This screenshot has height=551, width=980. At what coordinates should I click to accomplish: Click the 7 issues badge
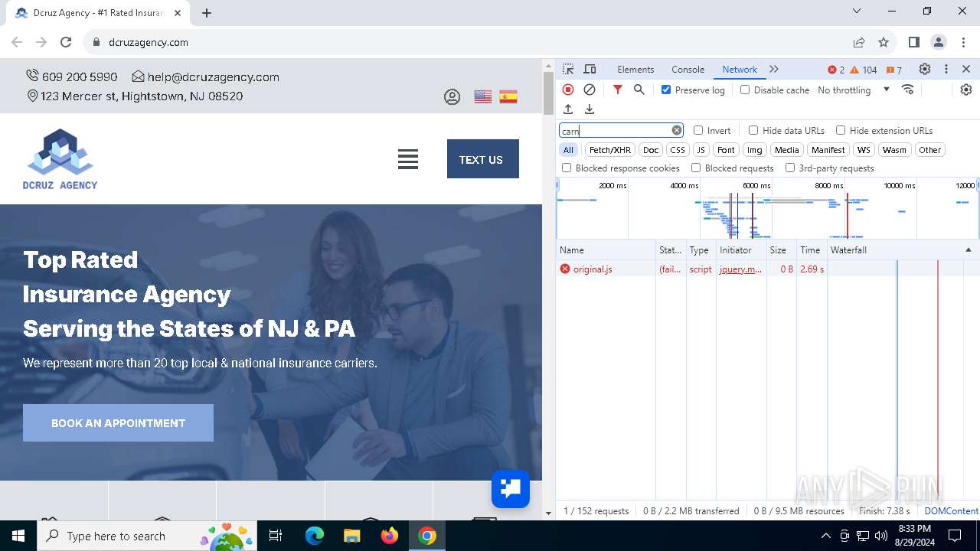pos(894,70)
